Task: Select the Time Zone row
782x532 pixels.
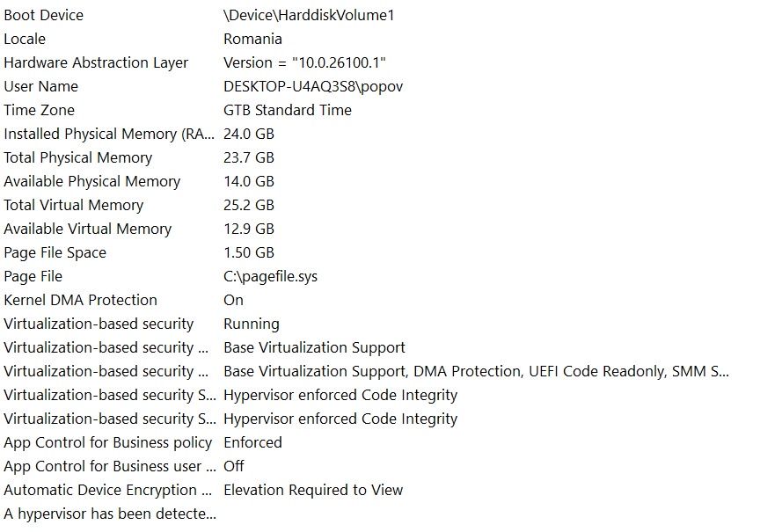Action: (39, 110)
